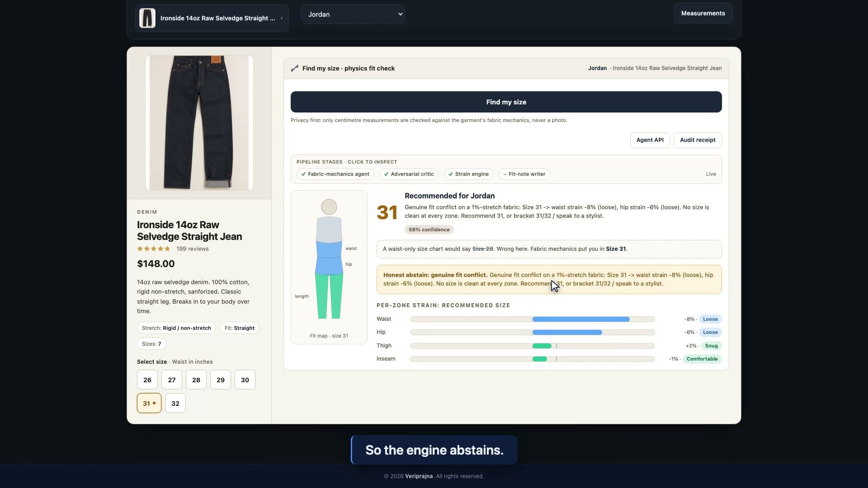Open the Ironside 14oz product selector dropdown
The image size is (868, 488).
pyautogui.click(x=212, y=18)
